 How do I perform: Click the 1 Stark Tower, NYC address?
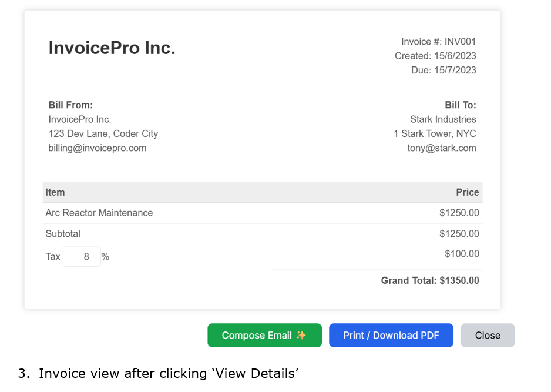click(435, 133)
